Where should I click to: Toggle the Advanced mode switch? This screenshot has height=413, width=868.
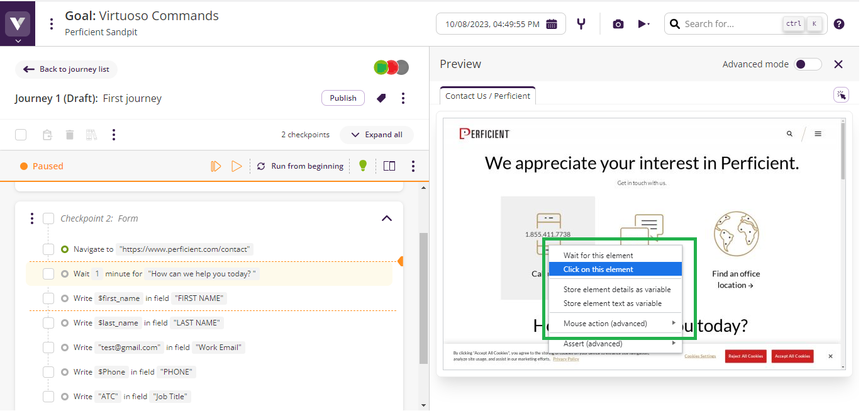(x=808, y=64)
